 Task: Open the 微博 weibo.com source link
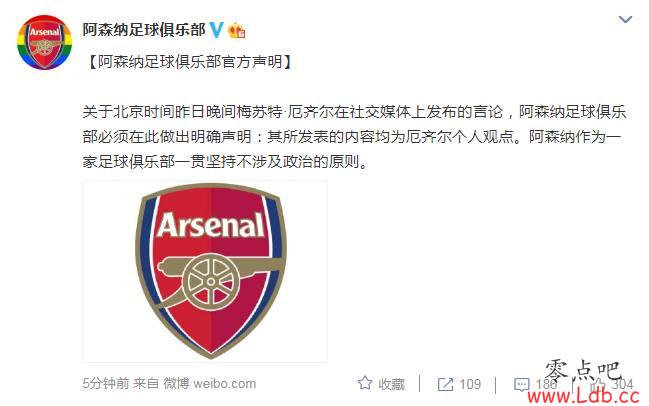coord(209,383)
